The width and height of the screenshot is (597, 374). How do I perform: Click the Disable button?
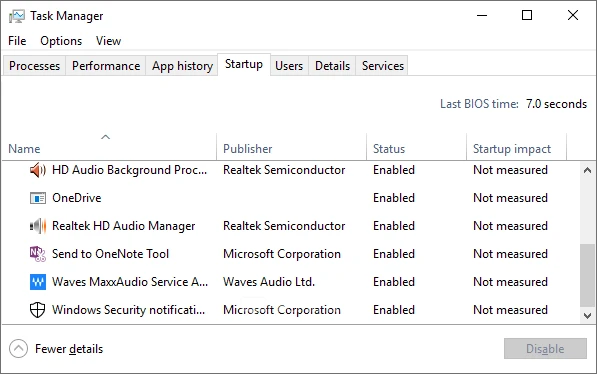545,348
